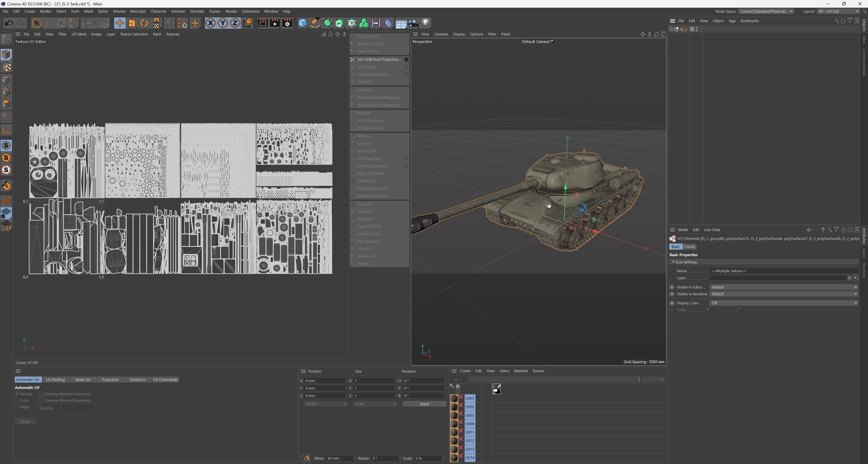Select the Angle radio option
The width and height of the screenshot is (868, 464).
(17, 407)
